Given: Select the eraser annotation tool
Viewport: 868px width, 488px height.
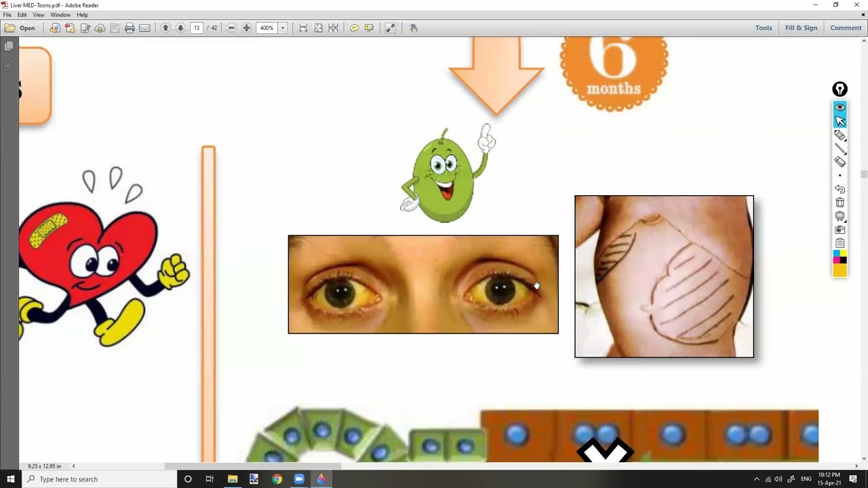Looking at the screenshot, I should pos(840,162).
